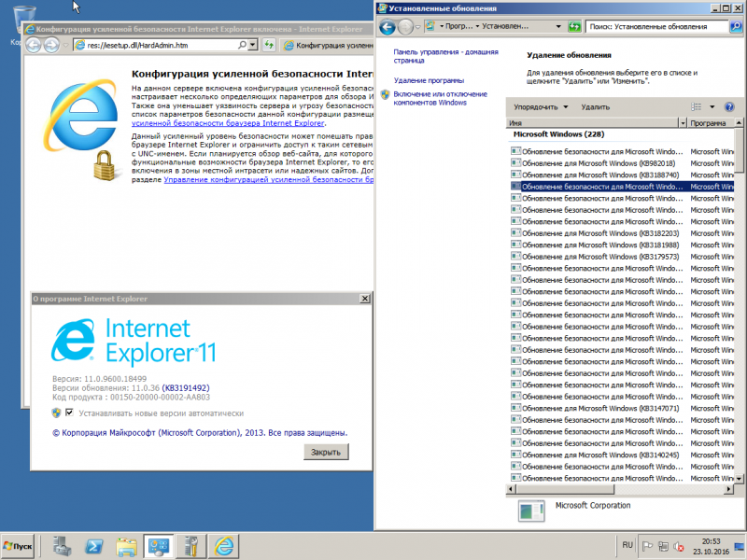747x560 pixels.
Task: Refresh the installed updates address bar
Action: coord(574,27)
